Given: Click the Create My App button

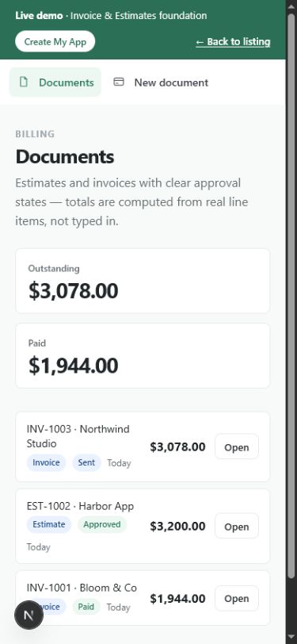Looking at the screenshot, I should [55, 41].
